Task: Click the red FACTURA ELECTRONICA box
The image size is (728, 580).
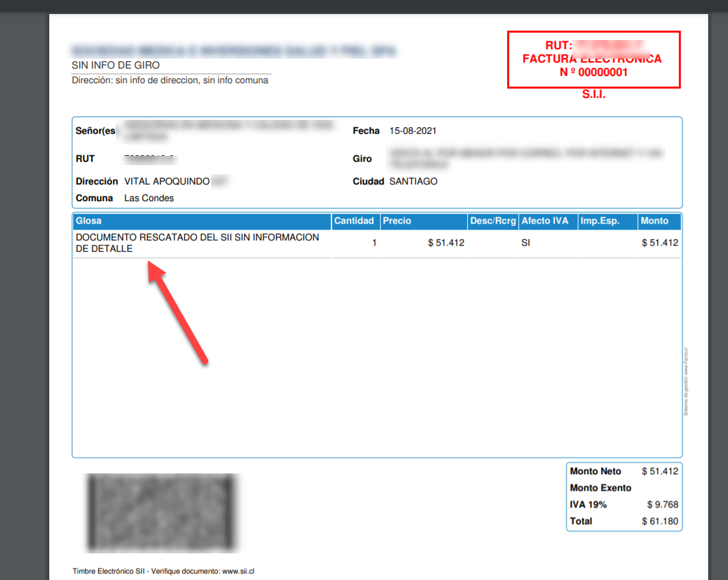Action: (594, 59)
